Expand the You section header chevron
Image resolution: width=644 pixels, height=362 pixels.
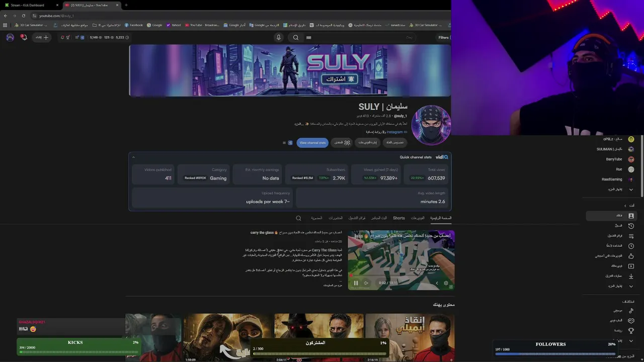(x=625, y=206)
